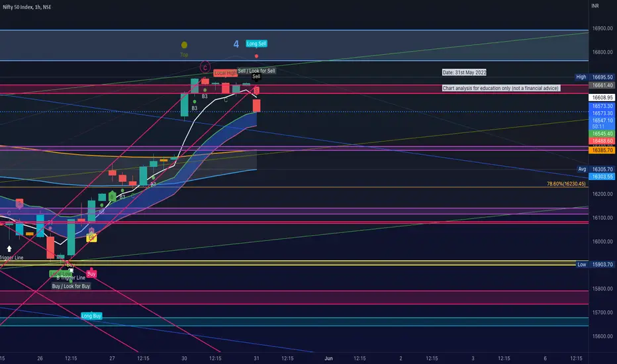Click the green 16545.40 price tag
Image resolution: width=617 pixels, height=364 pixels.
(x=602, y=134)
